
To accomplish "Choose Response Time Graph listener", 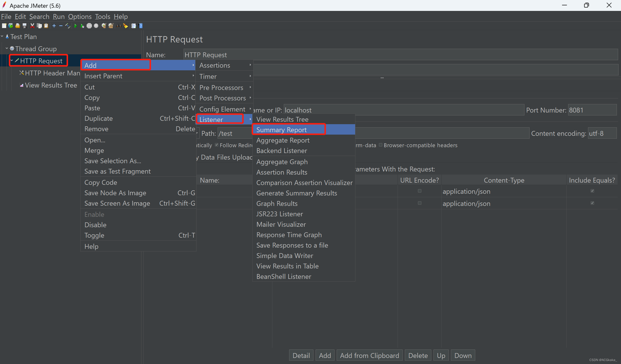I will [x=304, y=235].
